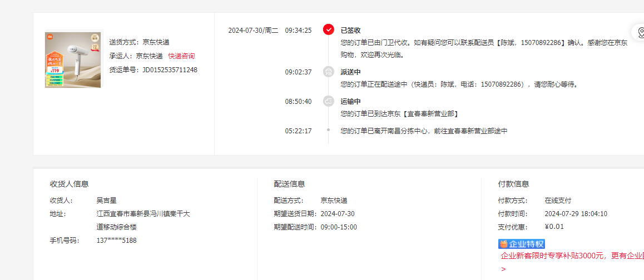The height and width of the screenshot is (280, 644).
Task: Click payment time 2024-07-29 18:04:10
Action: coord(576,214)
